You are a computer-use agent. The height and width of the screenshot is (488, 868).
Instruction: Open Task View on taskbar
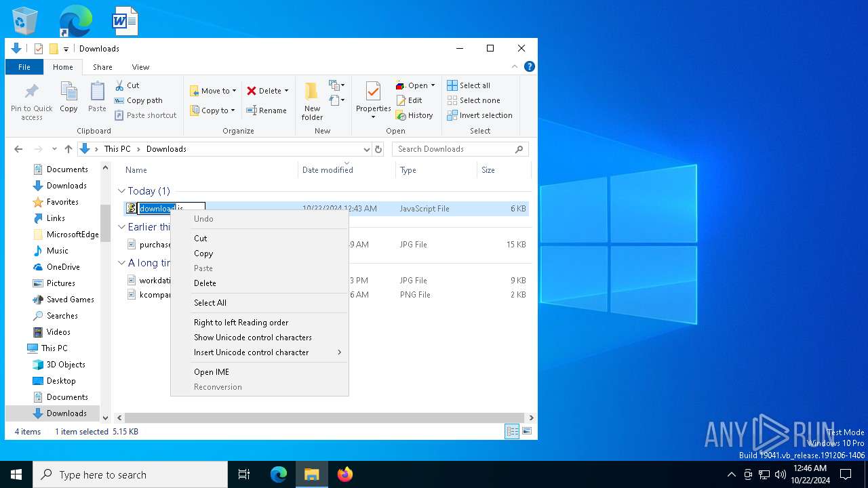(x=244, y=474)
